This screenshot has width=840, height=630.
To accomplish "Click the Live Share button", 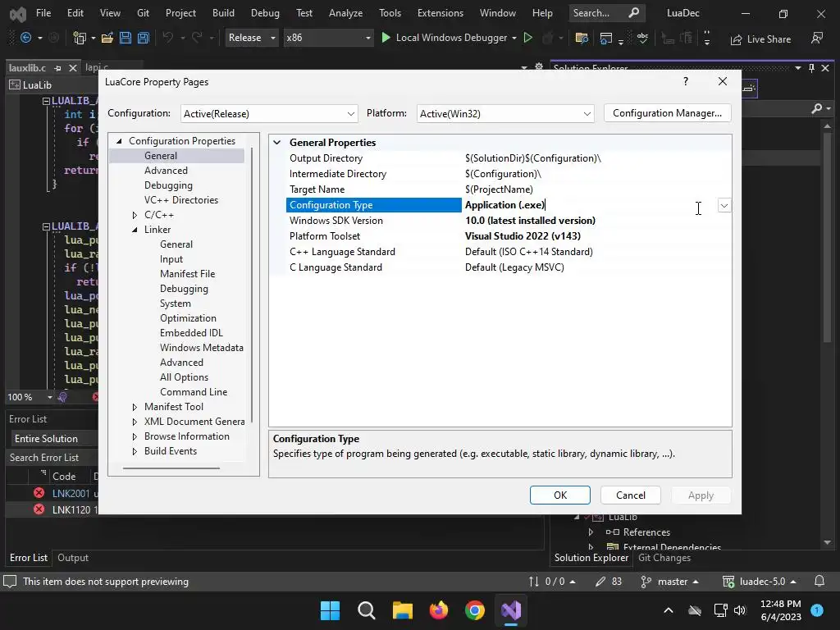I will click(x=760, y=39).
